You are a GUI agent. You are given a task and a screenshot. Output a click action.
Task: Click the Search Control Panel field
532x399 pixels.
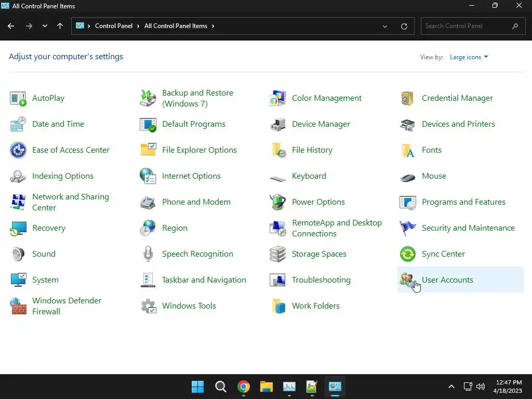[x=473, y=26]
